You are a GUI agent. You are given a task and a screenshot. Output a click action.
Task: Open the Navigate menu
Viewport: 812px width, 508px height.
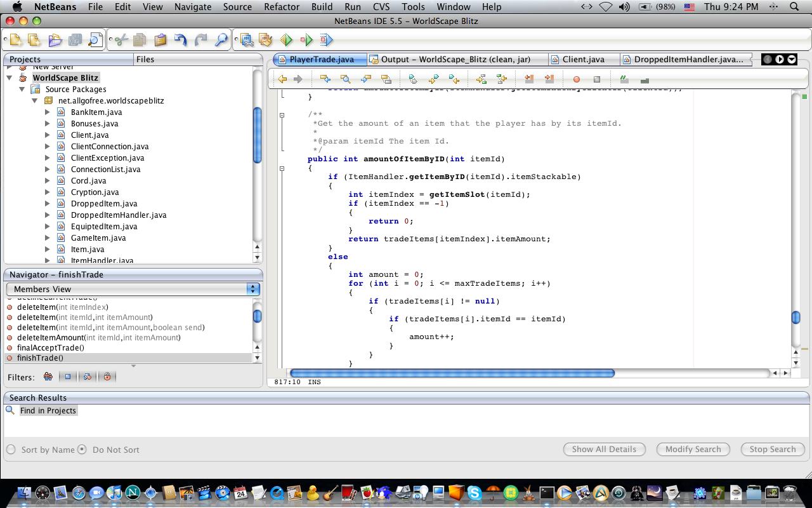click(x=193, y=7)
